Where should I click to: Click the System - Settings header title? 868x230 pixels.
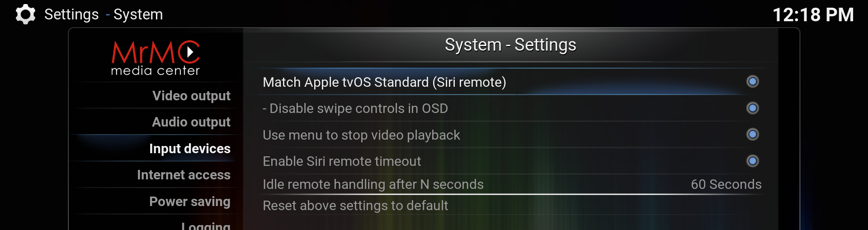[x=510, y=45]
